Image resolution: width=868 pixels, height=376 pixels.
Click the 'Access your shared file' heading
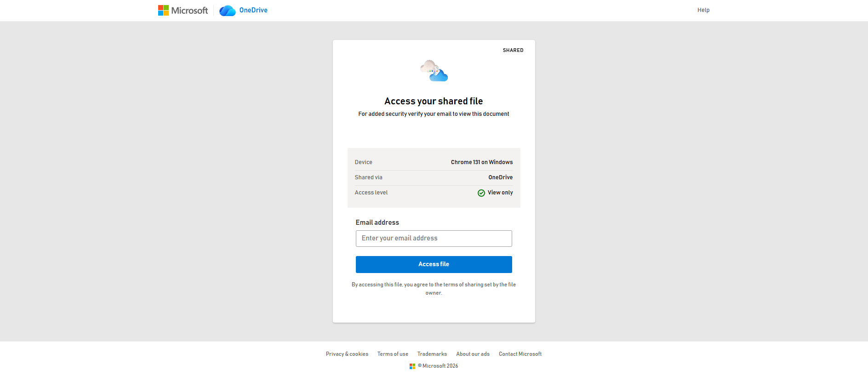point(434,101)
